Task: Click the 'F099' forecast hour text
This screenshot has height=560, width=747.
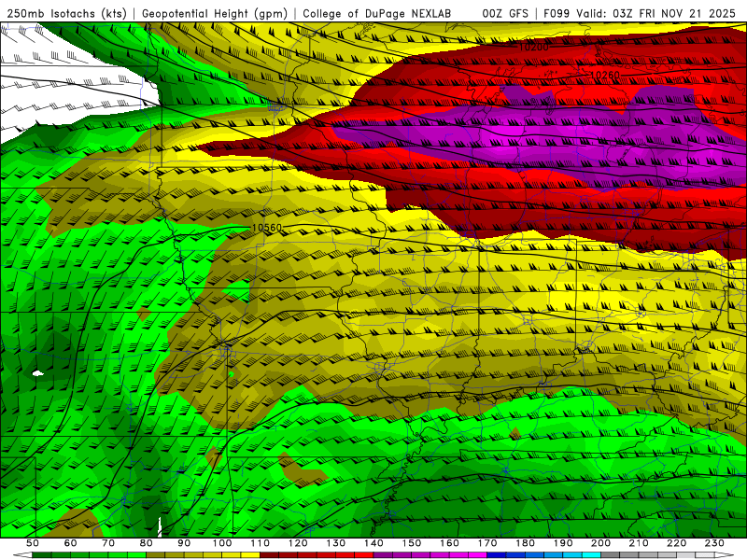Action: tap(557, 14)
